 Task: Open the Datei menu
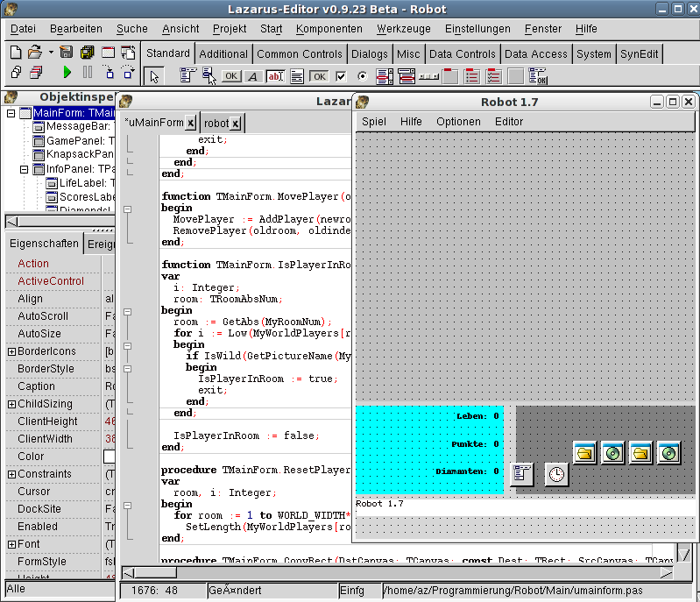pyautogui.click(x=23, y=29)
